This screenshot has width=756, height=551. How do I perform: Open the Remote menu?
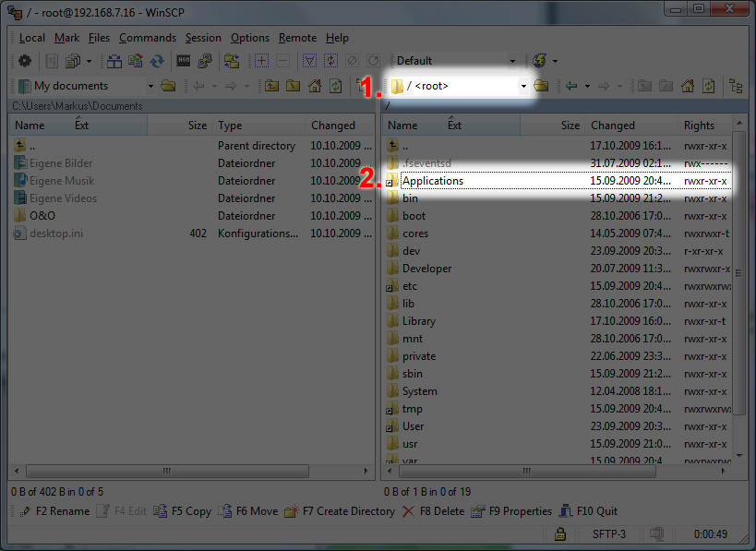(x=297, y=38)
